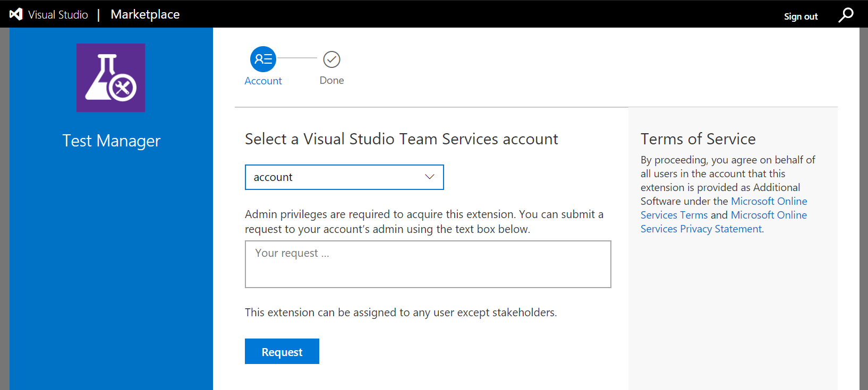Click the Account step circle icon
This screenshot has height=390, width=868.
tap(263, 59)
